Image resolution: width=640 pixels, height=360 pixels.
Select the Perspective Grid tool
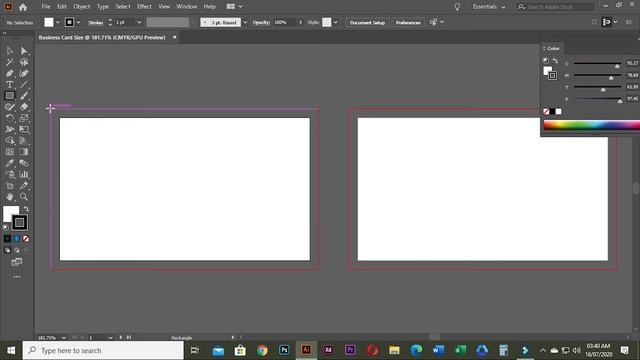point(24,141)
